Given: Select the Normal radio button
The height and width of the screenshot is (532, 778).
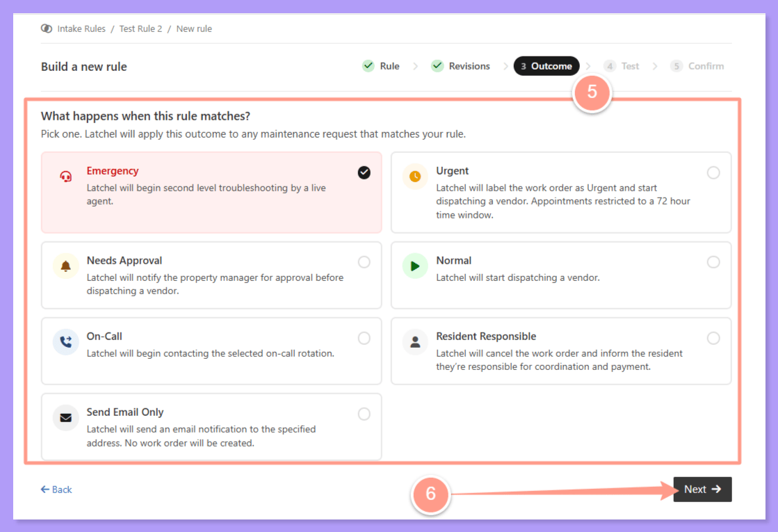Looking at the screenshot, I should point(713,262).
